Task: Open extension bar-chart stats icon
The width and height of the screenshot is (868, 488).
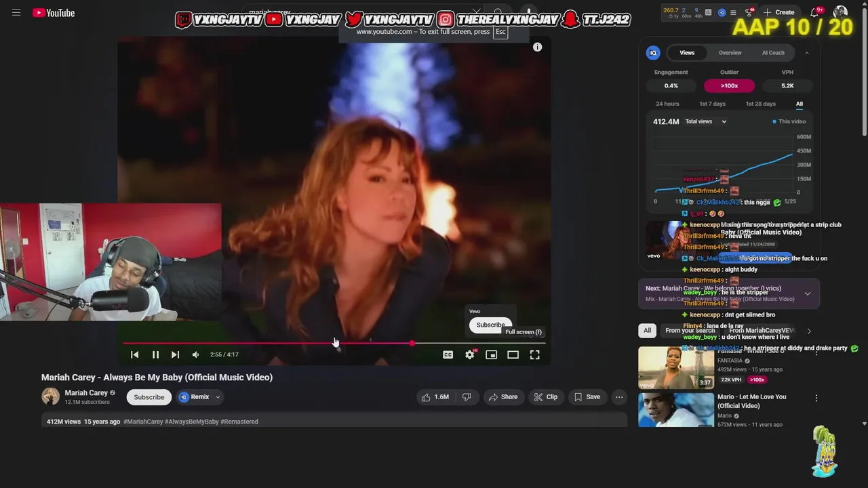Action: point(708,12)
